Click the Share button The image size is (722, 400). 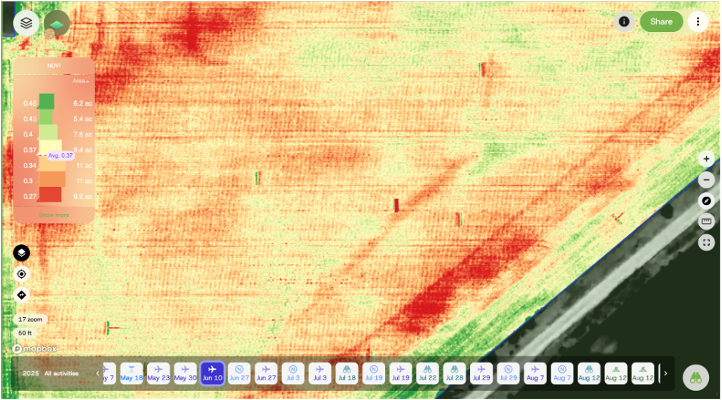661,21
